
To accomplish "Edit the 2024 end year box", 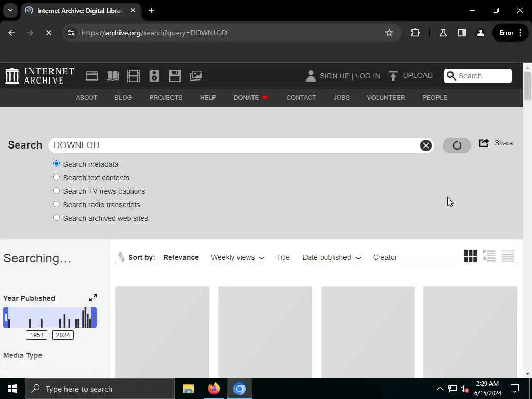I will [63, 335].
